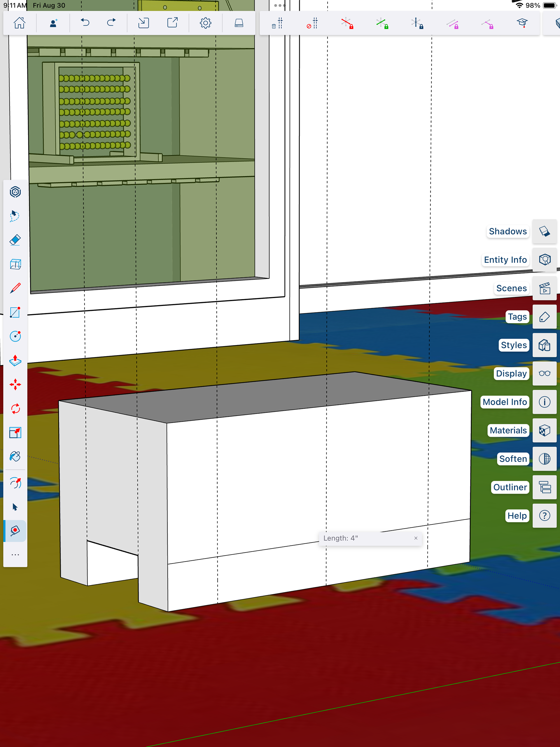The height and width of the screenshot is (747, 560).
Task: Toggle blue axis lock
Action: [417, 23]
